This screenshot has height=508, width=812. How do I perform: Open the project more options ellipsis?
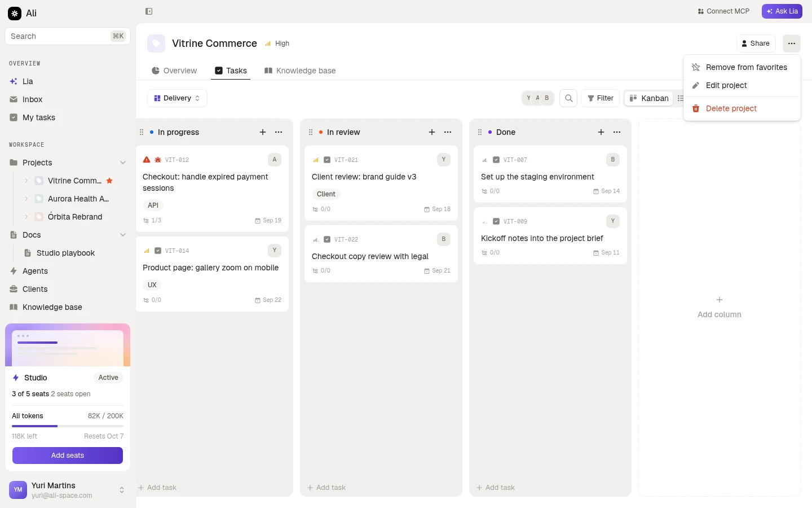coord(792,43)
